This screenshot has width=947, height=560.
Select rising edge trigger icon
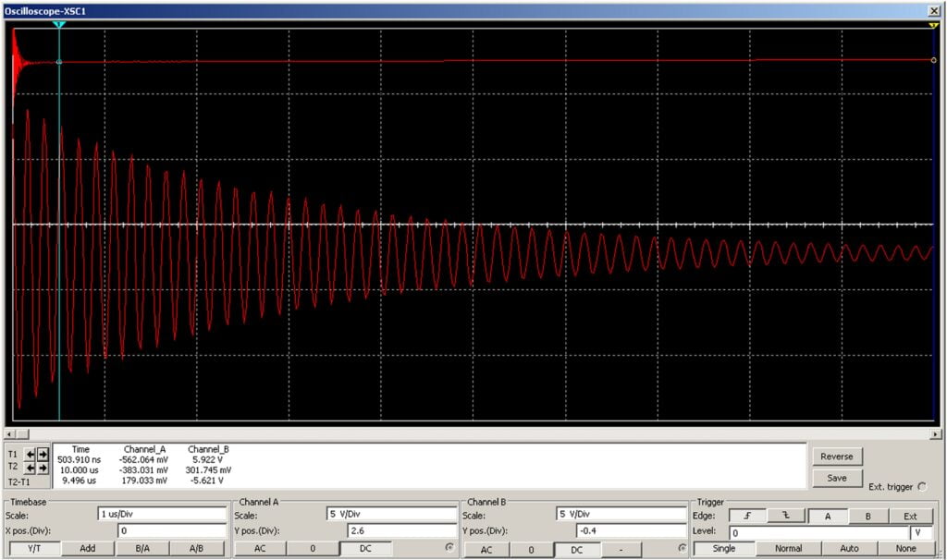click(747, 516)
